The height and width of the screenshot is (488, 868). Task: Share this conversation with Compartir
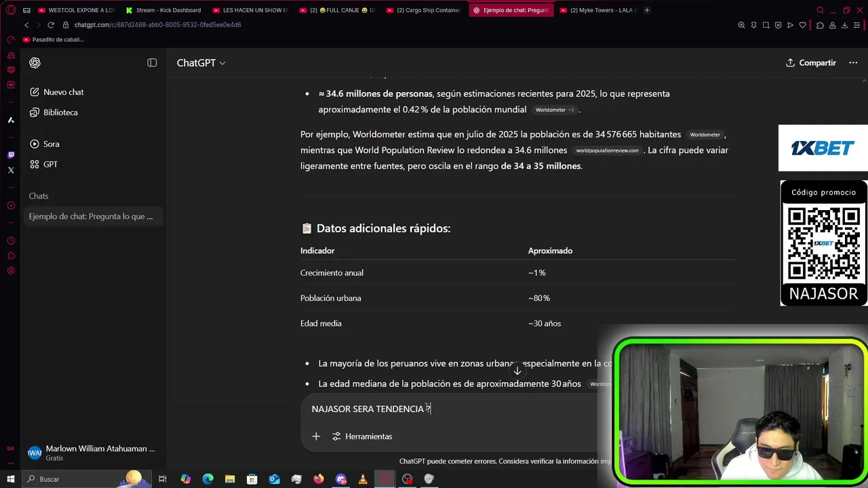click(x=811, y=62)
